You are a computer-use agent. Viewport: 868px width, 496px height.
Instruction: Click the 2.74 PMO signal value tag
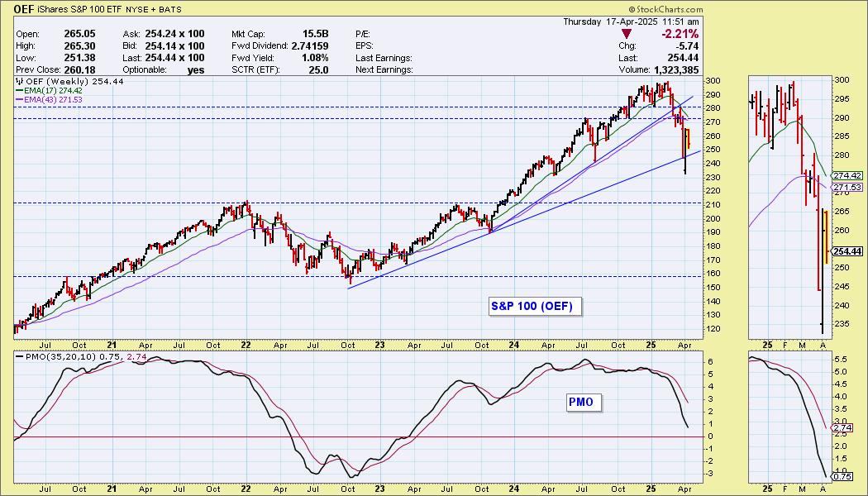tap(844, 428)
